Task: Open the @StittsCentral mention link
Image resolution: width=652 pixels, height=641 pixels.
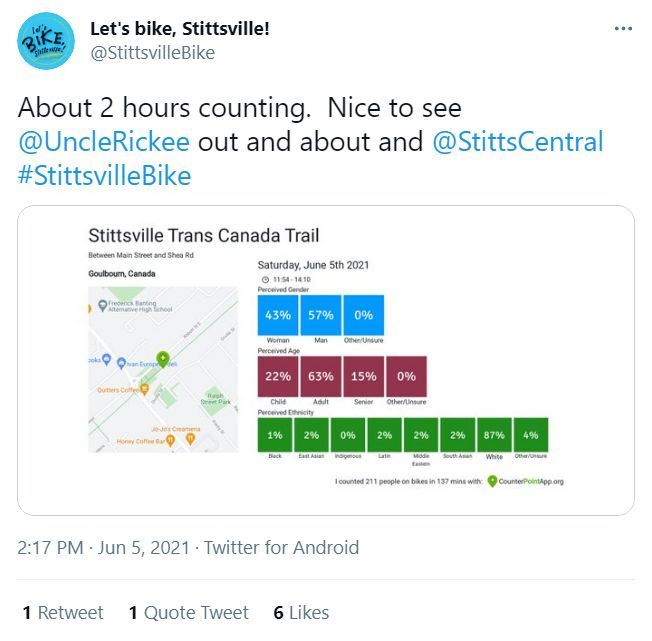Action: [x=518, y=141]
